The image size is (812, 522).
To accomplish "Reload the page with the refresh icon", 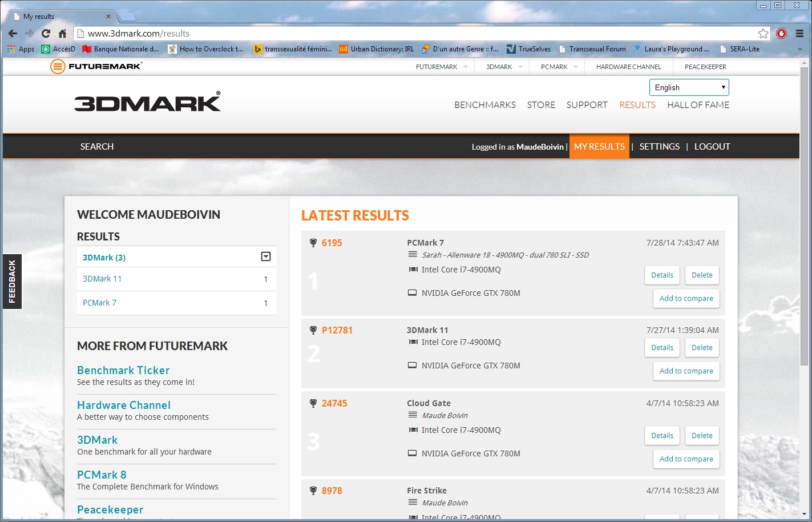I will click(46, 33).
